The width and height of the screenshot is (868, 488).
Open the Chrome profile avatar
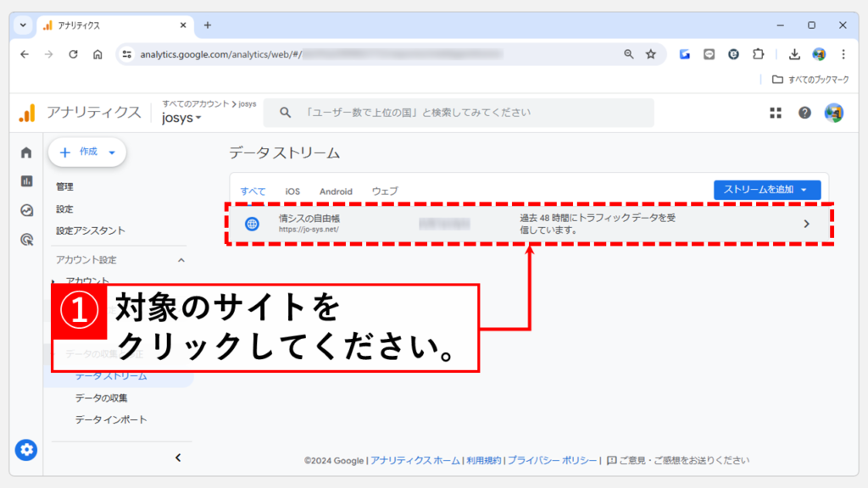pos(819,54)
